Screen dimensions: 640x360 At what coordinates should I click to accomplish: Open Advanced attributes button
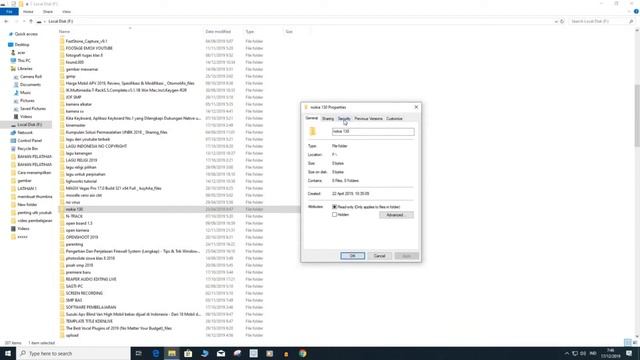(x=396, y=215)
